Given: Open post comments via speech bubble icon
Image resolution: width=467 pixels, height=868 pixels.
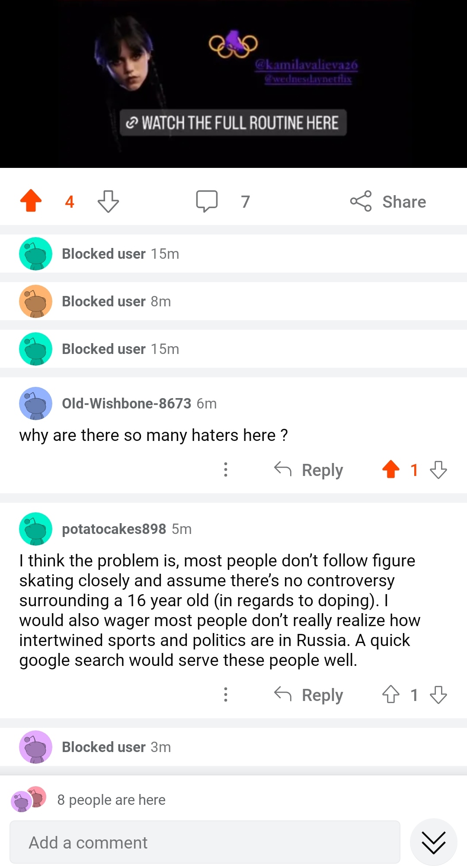Looking at the screenshot, I should (207, 201).
